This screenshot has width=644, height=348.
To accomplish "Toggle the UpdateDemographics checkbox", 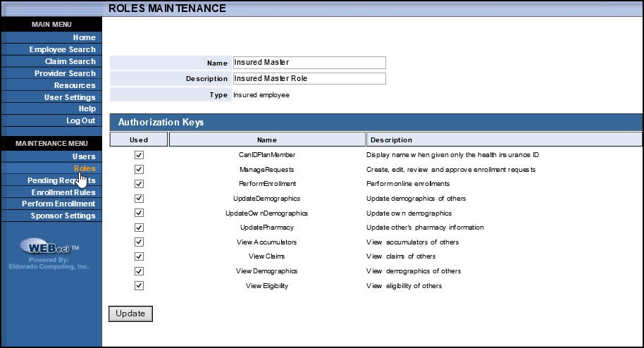I will pyautogui.click(x=140, y=199).
